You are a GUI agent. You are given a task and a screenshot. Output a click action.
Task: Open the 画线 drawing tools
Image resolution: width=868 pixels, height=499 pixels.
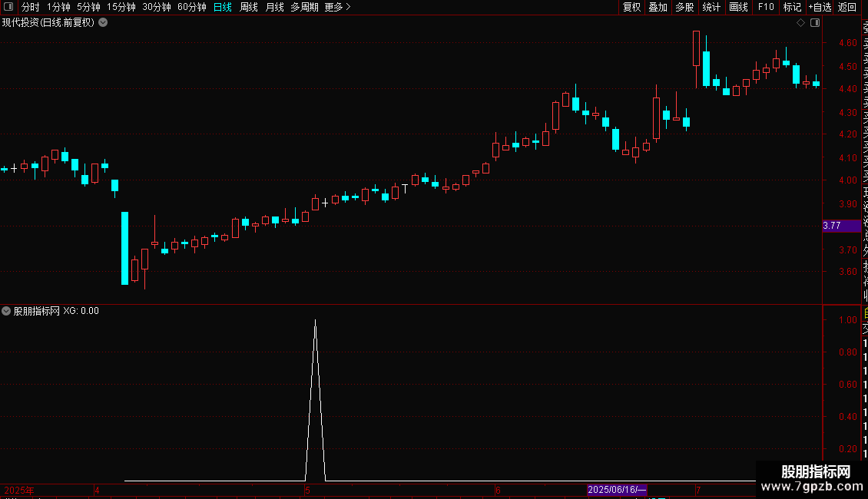pos(738,7)
